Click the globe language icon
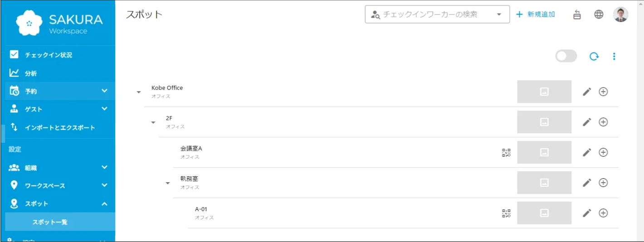The width and height of the screenshot is (644, 242). pos(599,15)
